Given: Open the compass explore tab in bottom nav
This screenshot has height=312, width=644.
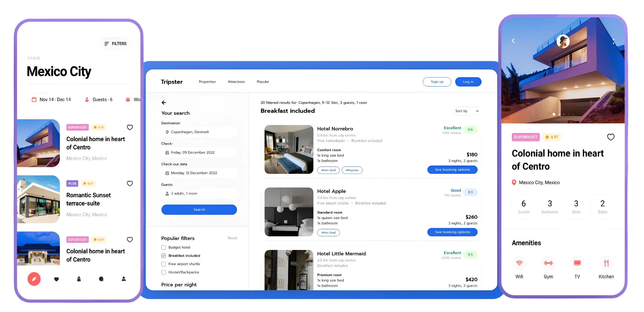Looking at the screenshot, I should click(x=34, y=279).
